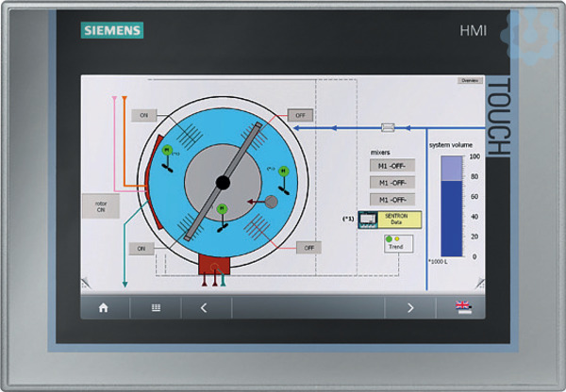This screenshot has width=566, height=392.
Task: Select the green mixer icon on right side of ring
Action: [283, 171]
